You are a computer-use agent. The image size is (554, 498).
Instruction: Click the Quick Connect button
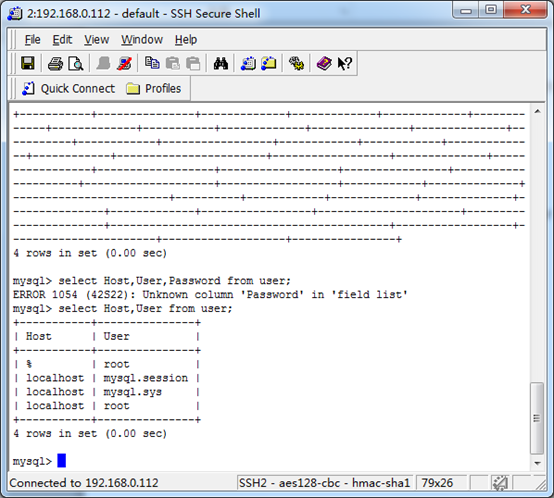69,88
